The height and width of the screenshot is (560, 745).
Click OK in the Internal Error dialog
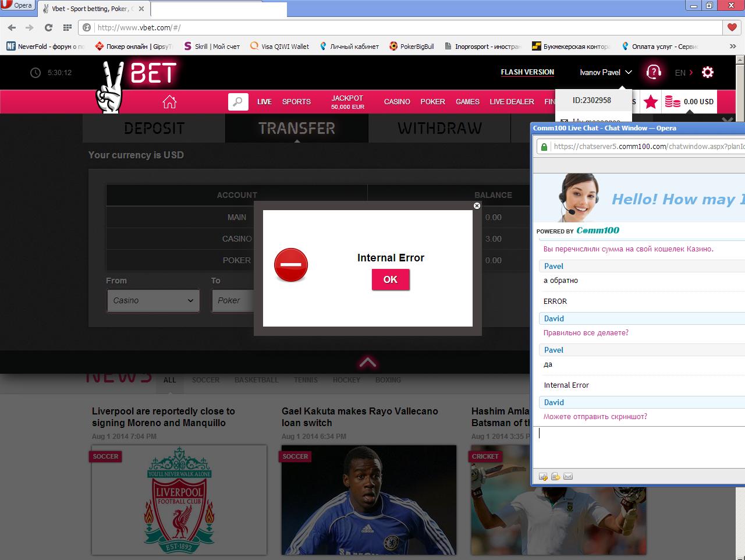pyautogui.click(x=391, y=279)
